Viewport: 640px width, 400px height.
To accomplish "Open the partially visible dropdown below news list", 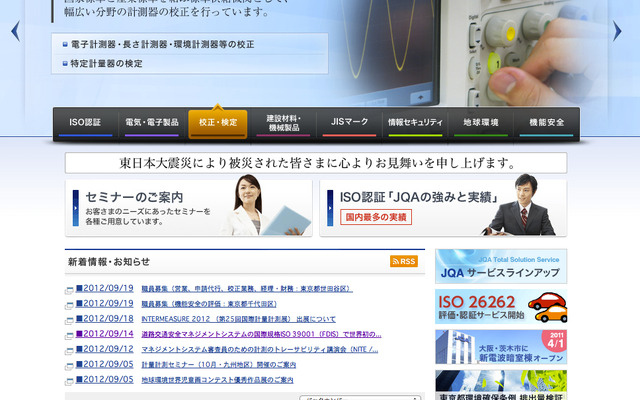I will point(360,398).
